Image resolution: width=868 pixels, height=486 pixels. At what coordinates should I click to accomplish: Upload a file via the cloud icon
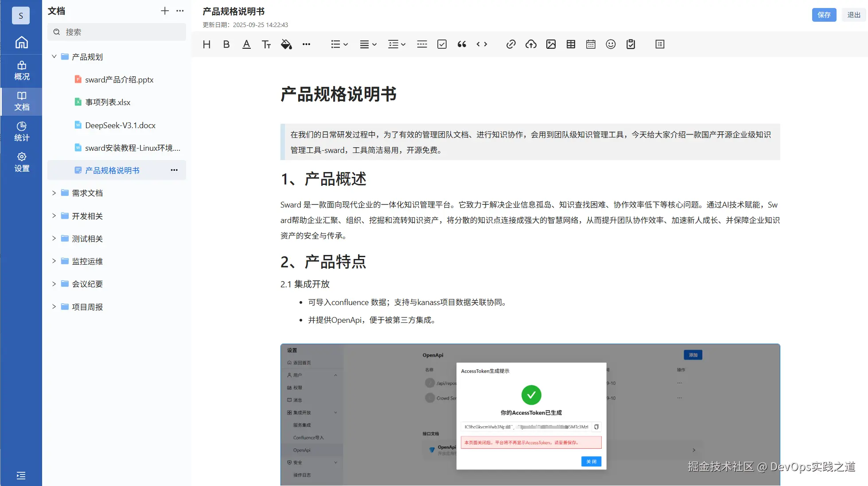click(531, 44)
